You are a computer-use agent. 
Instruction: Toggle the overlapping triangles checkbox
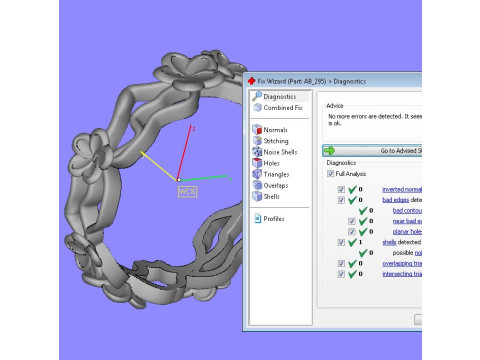click(341, 263)
